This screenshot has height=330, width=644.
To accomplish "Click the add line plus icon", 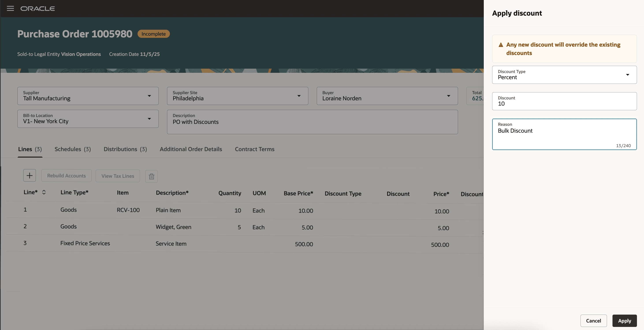I will (x=30, y=176).
